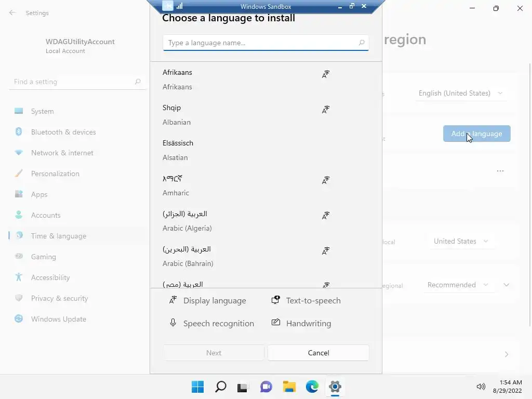Click the Next button in dialog
This screenshot has height=399, width=532.
pyautogui.click(x=214, y=353)
